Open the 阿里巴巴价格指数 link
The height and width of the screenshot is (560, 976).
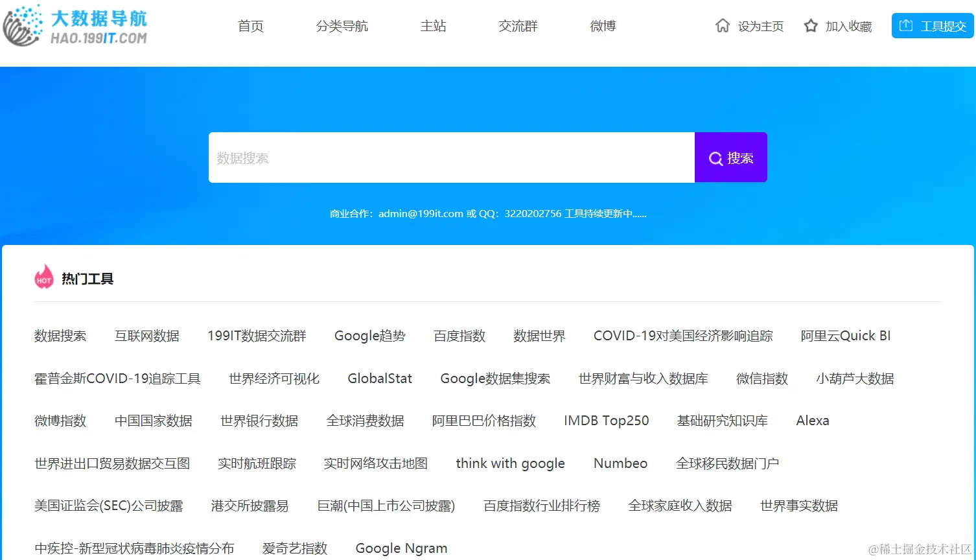(x=484, y=421)
